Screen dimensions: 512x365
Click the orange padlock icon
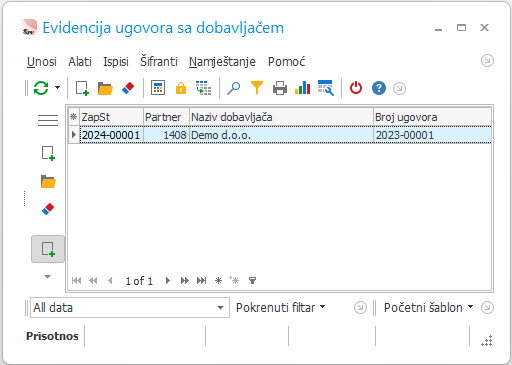[x=181, y=88]
